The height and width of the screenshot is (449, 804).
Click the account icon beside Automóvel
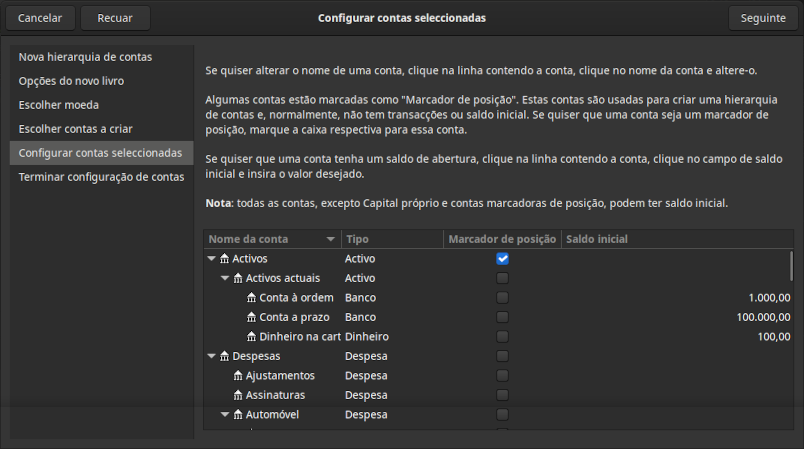(238, 415)
